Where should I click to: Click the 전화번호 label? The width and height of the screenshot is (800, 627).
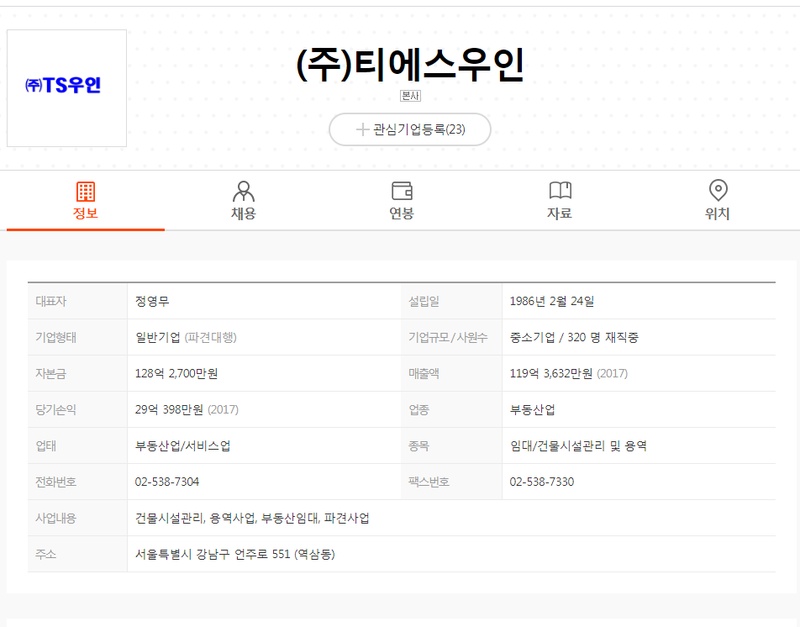(56, 482)
